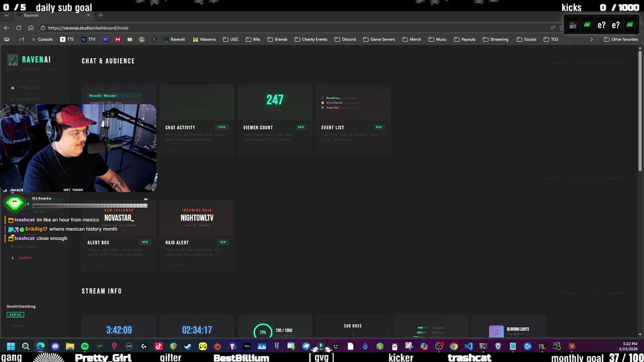Expand the Charity Events bookmarks folder

pos(311,39)
